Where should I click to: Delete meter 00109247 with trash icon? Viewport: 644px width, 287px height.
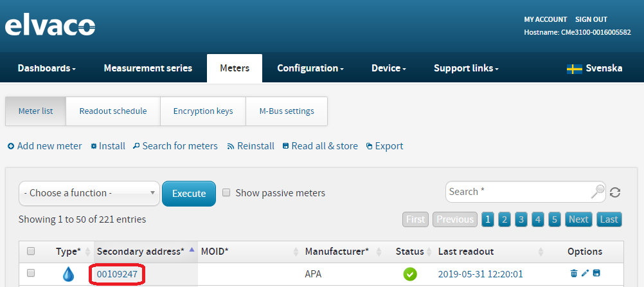click(574, 273)
